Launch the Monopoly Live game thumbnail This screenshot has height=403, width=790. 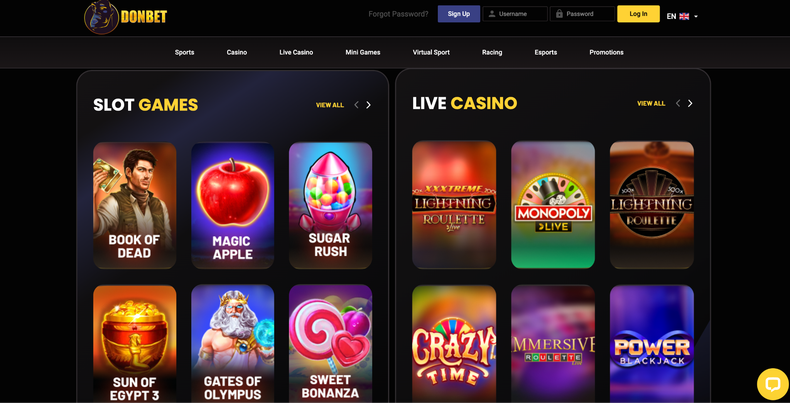tap(553, 205)
